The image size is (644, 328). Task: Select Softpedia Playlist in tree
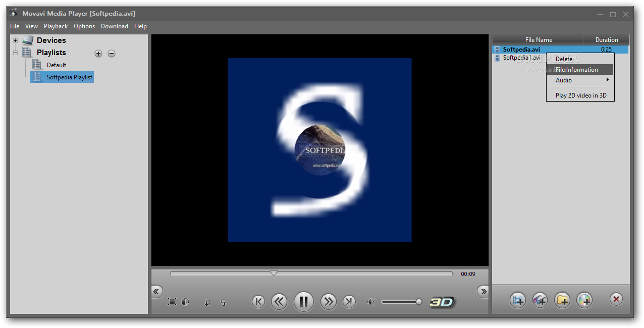(62, 77)
